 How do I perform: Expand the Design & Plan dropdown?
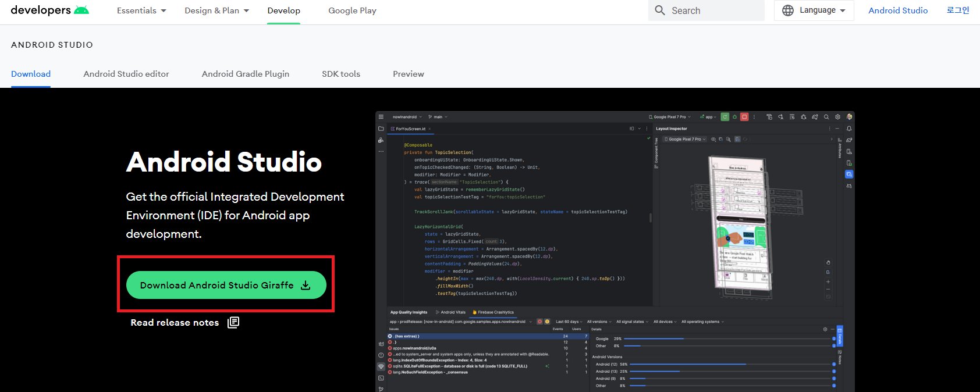216,10
